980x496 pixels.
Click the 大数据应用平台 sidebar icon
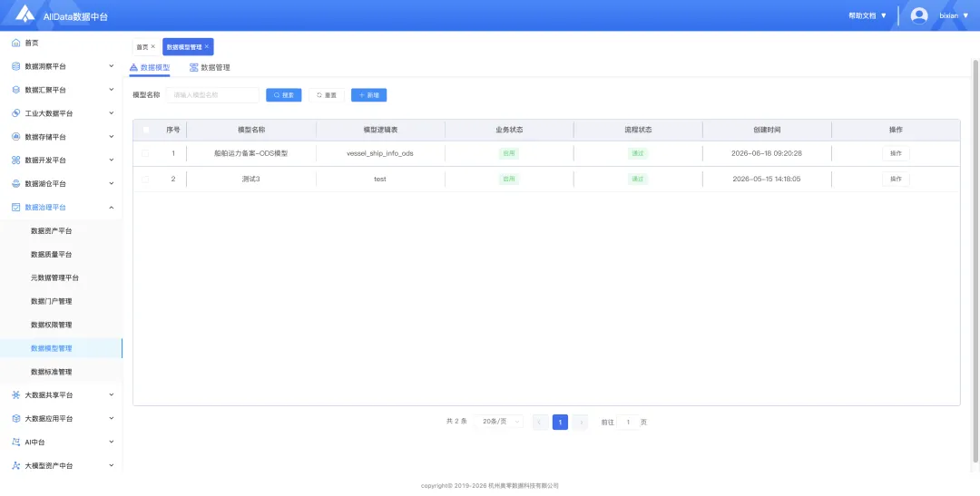16,419
